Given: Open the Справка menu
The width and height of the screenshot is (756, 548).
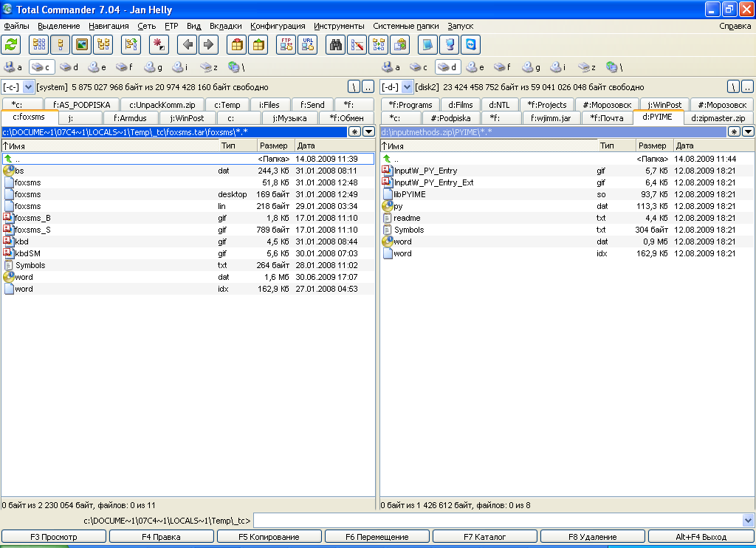Looking at the screenshot, I should click(735, 26).
